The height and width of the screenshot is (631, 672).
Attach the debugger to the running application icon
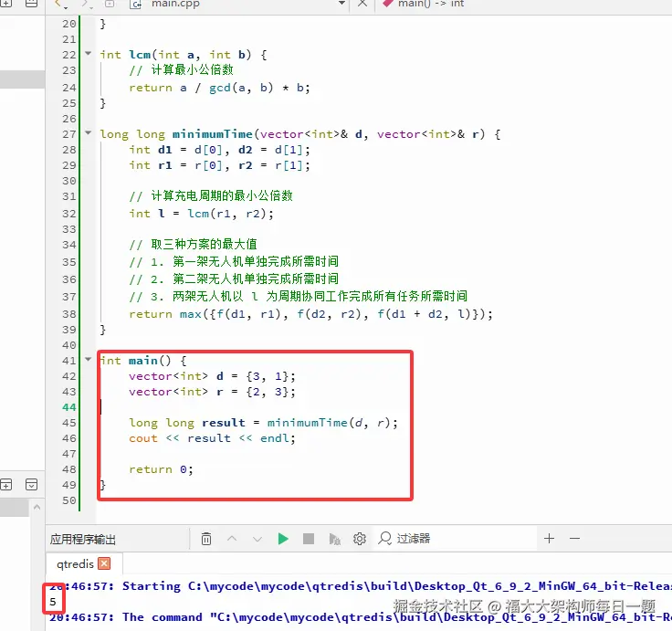pos(334,539)
